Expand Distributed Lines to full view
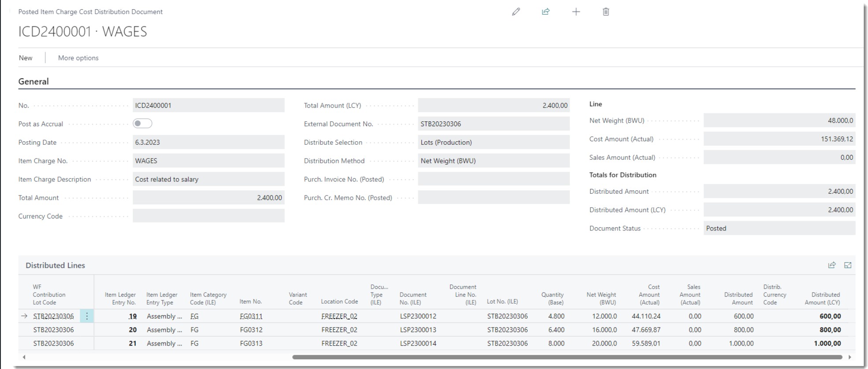Screen dimensions: 868x369 pos(847,265)
